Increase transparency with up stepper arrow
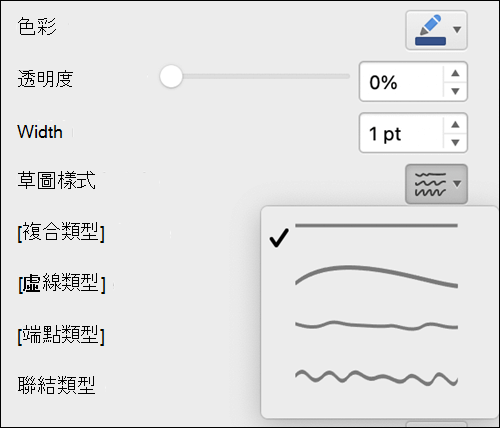Viewport: 500px width, 428px height. coord(455,73)
